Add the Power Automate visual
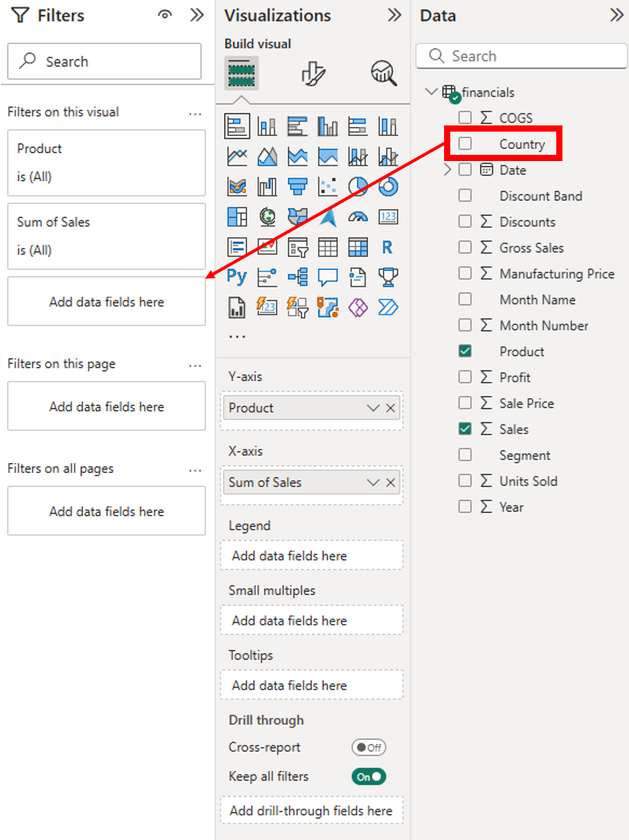The height and width of the screenshot is (840, 629). (x=388, y=307)
